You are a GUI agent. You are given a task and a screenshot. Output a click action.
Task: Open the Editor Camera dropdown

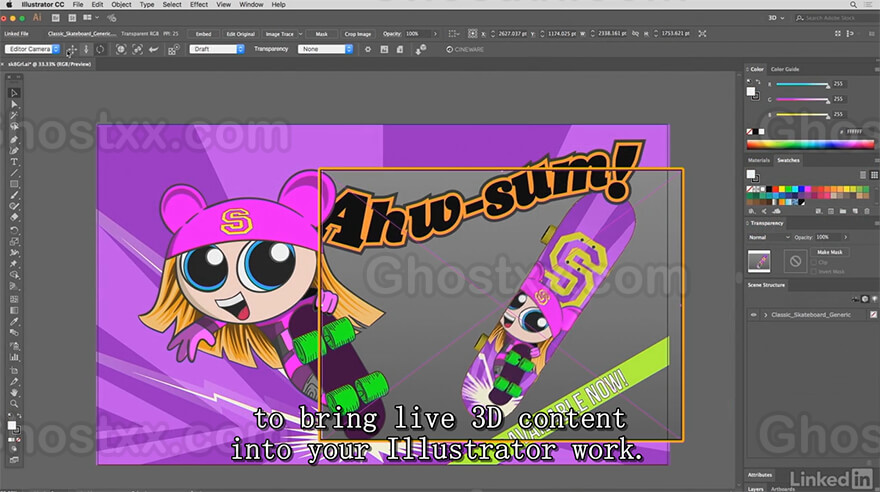click(x=32, y=49)
